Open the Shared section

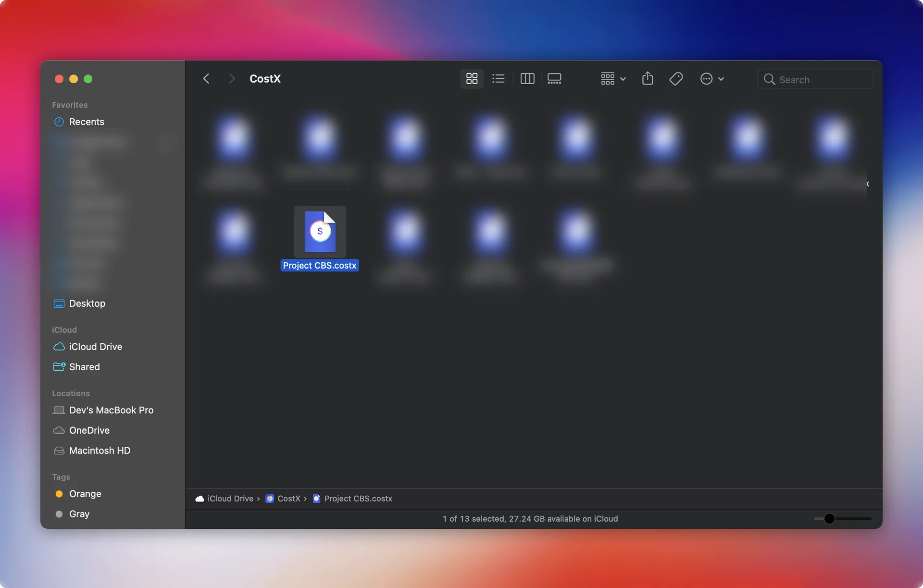(x=85, y=366)
